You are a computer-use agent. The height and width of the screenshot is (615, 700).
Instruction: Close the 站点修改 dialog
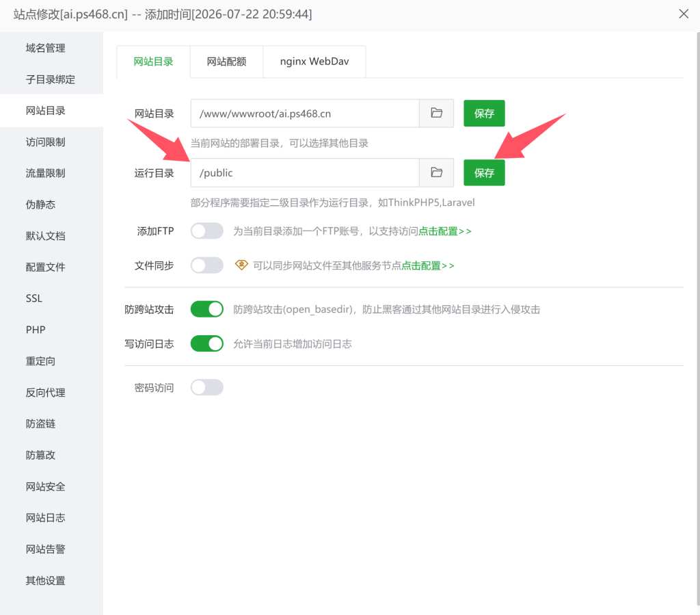tap(684, 14)
